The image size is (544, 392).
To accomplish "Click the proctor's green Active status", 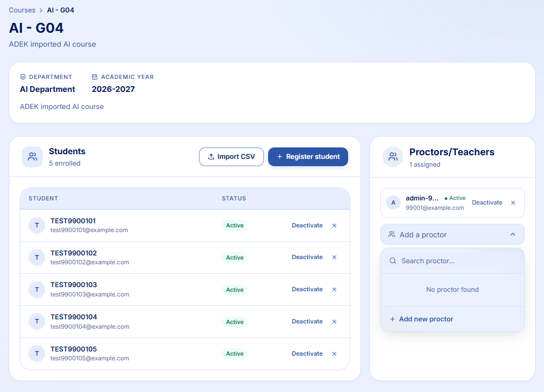I will (455, 198).
